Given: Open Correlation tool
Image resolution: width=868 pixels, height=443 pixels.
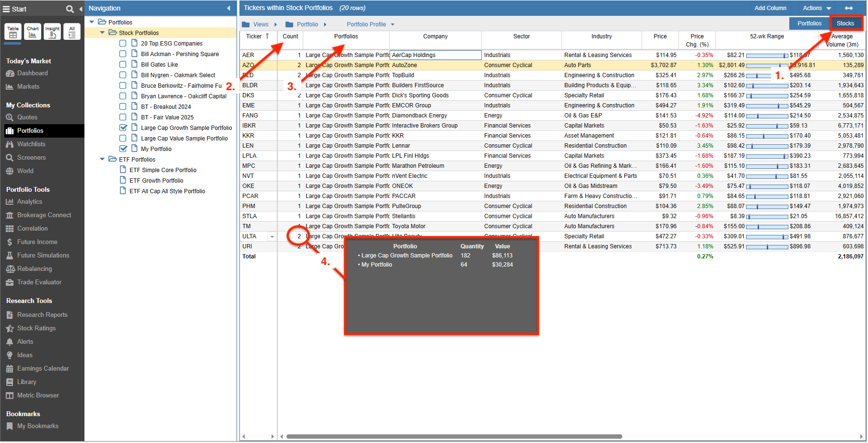Looking at the screenshot, I should [33, 229].
